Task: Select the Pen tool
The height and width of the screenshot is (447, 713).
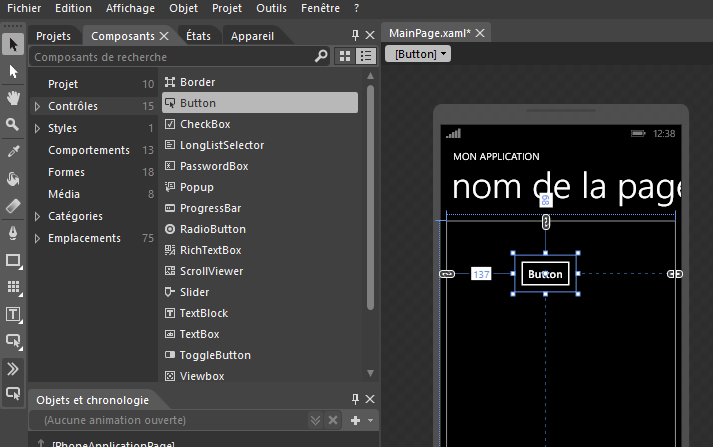Action: [x=13, y=233]
